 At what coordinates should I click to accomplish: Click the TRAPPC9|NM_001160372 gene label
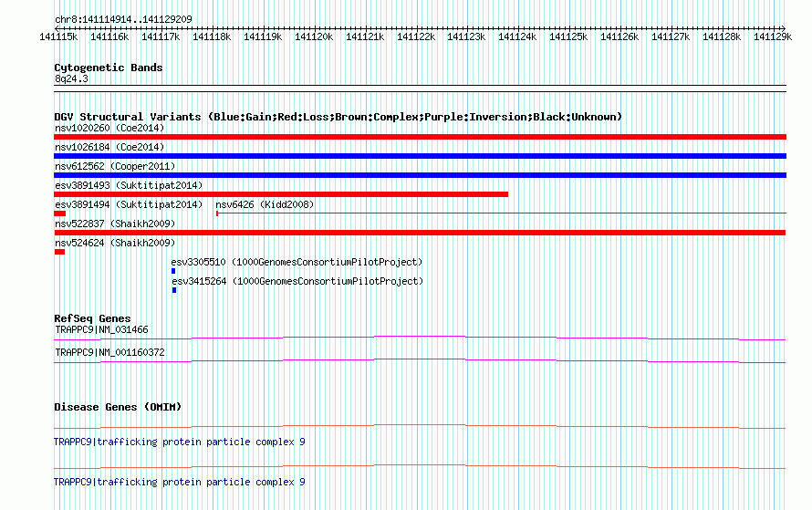click(109, 352)
